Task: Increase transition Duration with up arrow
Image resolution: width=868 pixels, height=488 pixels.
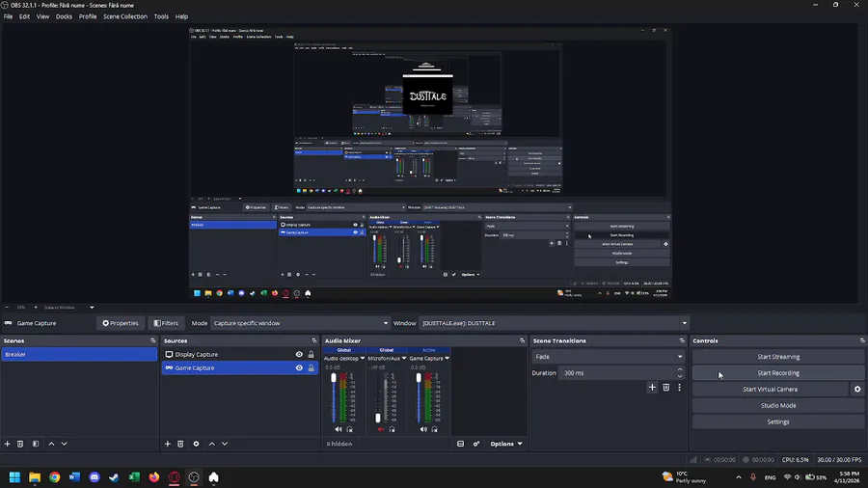Action: point(680,369)
